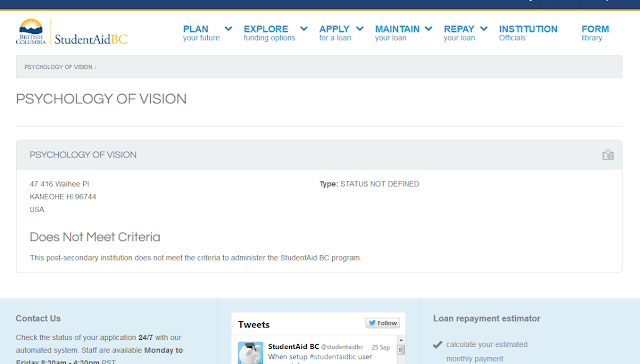Click the StudentAidBC logo
The height and width of the screenshot is (364, 640).
point(72,32)
